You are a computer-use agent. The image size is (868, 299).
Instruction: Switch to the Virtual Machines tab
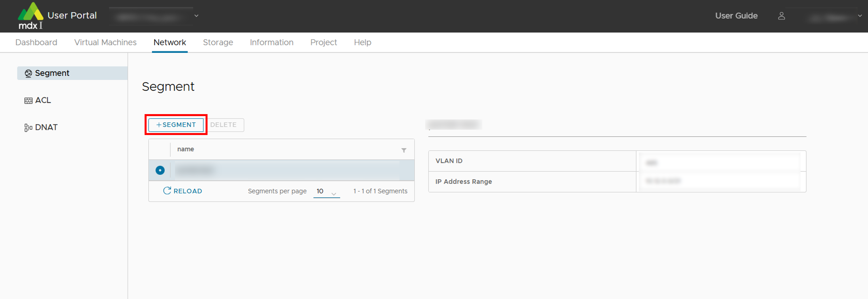click(105, 42)
